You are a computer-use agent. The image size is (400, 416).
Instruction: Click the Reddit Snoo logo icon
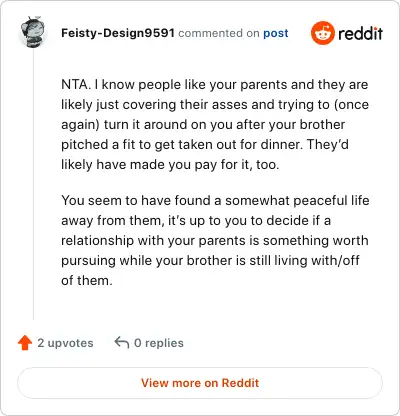[322, 33]
